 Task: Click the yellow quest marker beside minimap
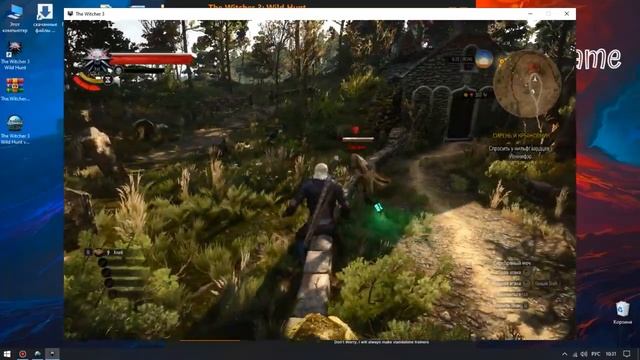coord(502,62)
